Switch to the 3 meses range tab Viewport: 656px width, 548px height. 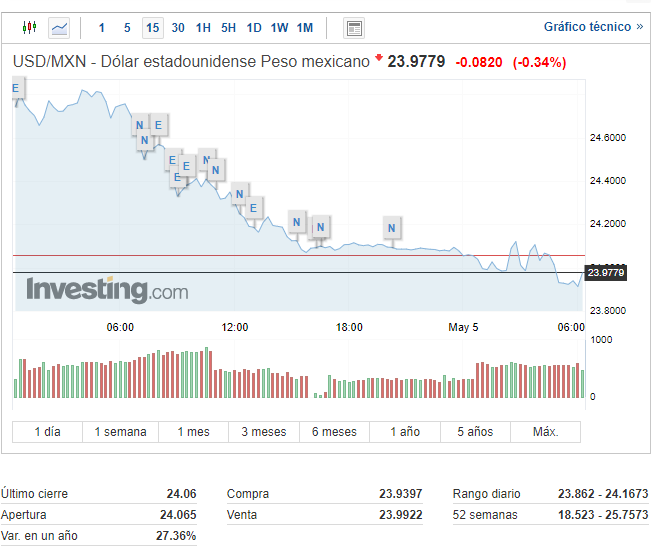pyautogui.click(x=264, y=432)
